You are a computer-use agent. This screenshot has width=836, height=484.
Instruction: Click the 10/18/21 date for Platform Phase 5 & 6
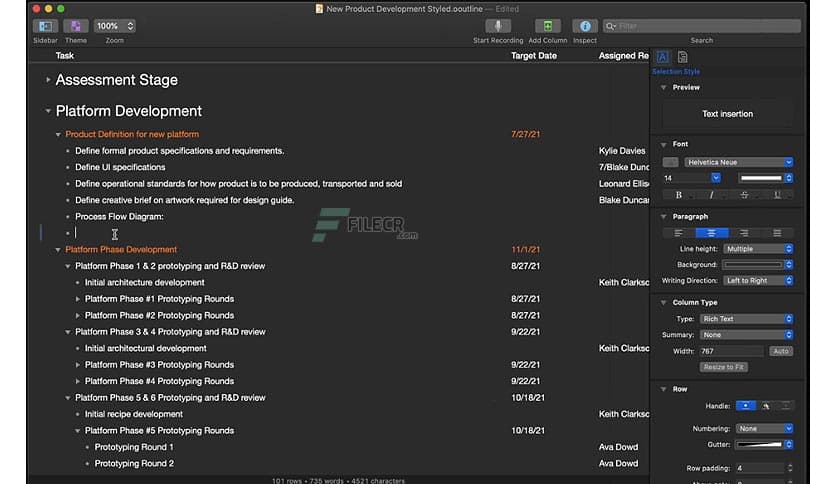point(528,398)
